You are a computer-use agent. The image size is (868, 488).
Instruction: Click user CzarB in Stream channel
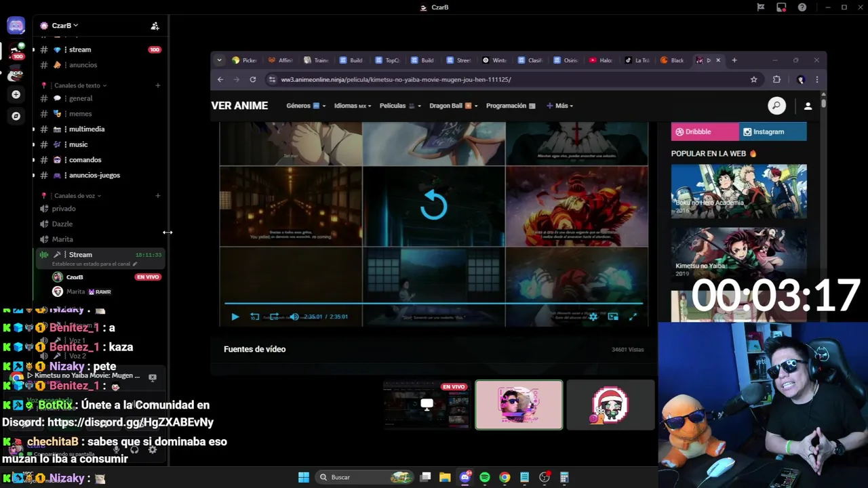(75, 277)
